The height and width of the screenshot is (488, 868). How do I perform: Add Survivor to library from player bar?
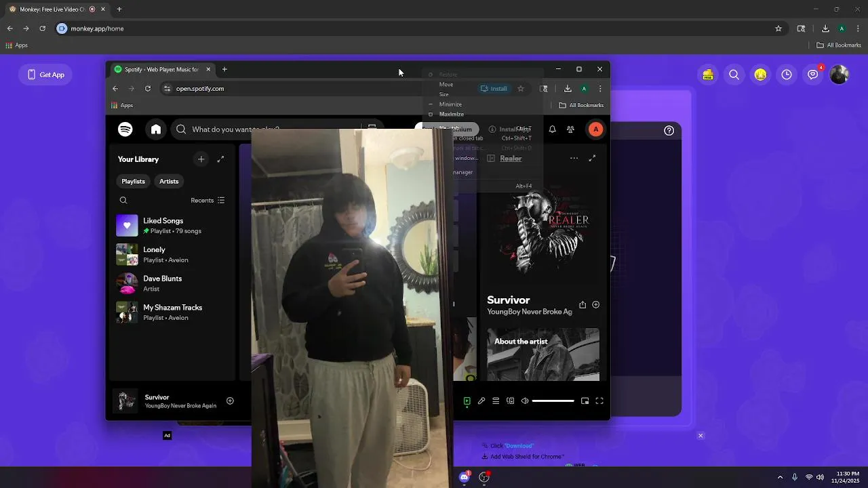pos(230,401)
